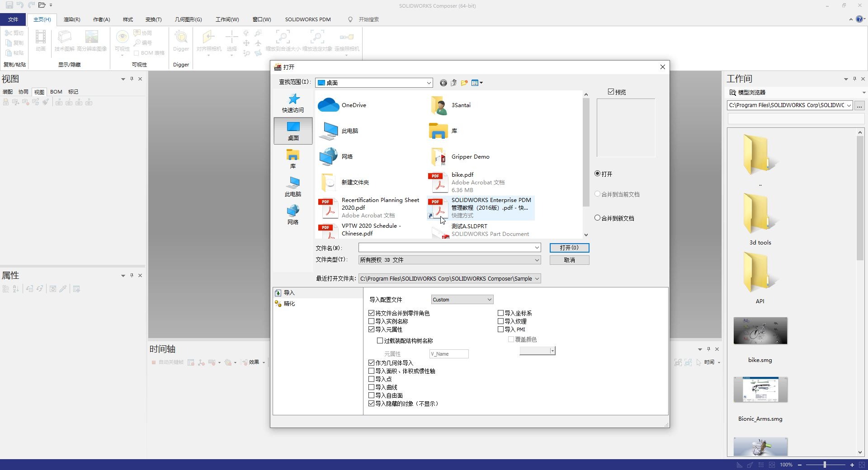Select the Gripper Demo folder
The height and width of the screenshot is (470, 868).
(460, 157)
